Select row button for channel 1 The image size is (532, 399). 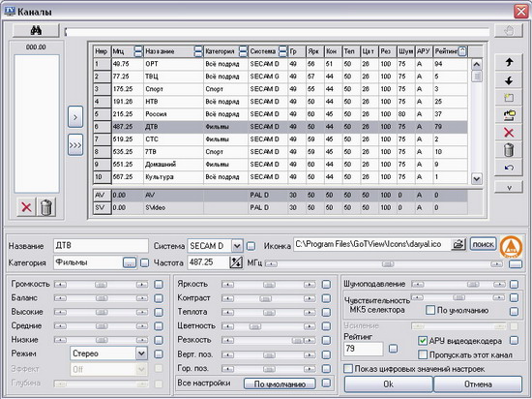coord(103,64)
